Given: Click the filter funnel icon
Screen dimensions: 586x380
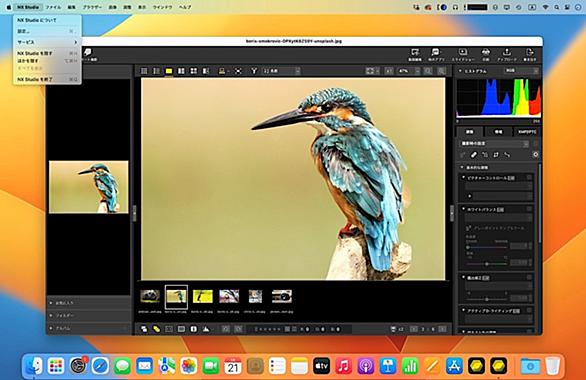Looking at the screenshot, I should [x=254, y=71].
